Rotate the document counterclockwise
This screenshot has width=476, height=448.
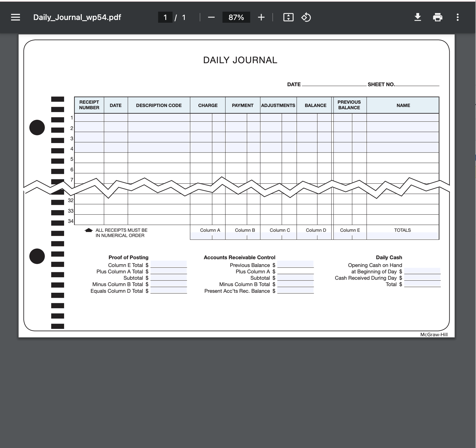tap(306, 17)
